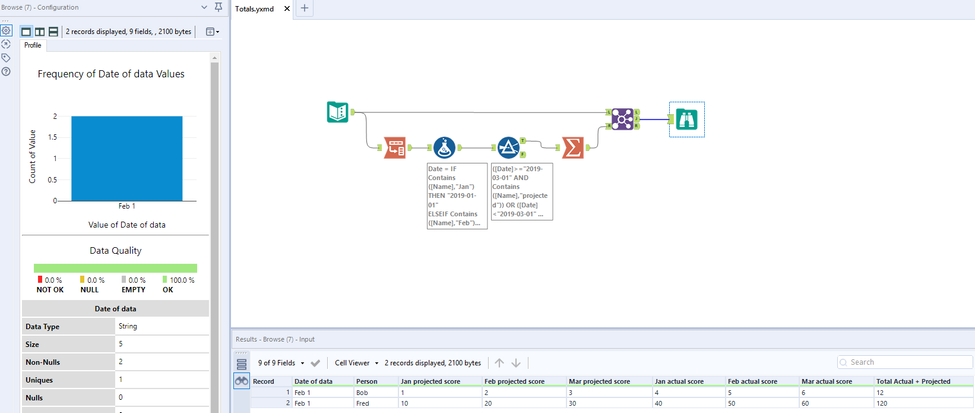
Task: Select the Feb actual score column header
Action: (x=762, y=381)
